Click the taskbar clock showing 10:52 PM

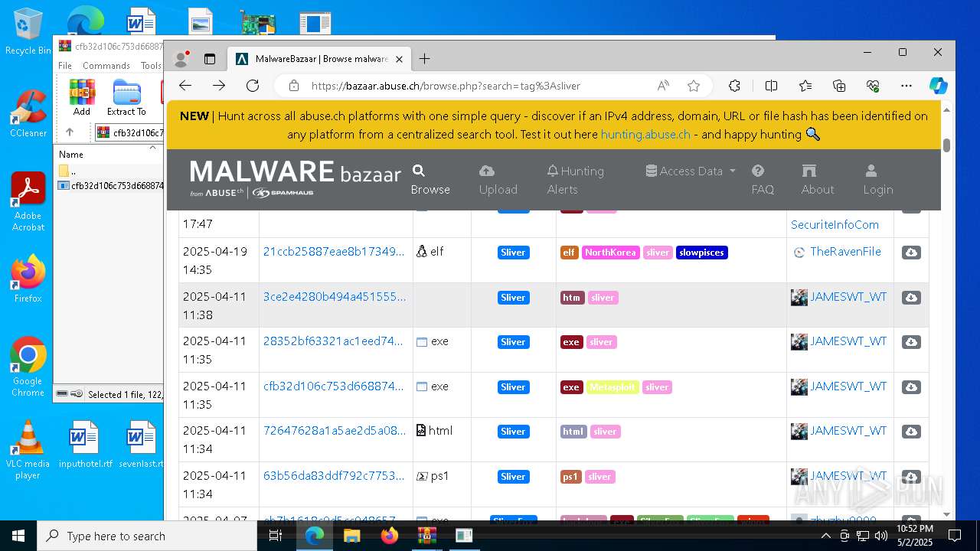click(x=914, y=536)
